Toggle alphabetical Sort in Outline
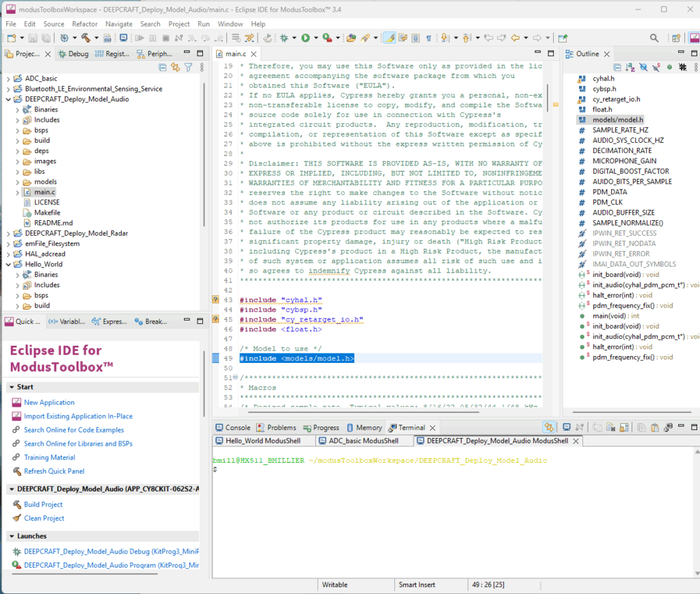The width and height of the screenshot is (700, 594). point(630,68)
